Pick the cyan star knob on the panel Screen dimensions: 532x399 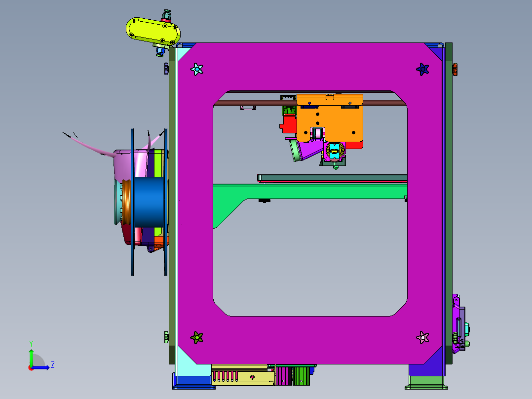[x=197, y=69]
